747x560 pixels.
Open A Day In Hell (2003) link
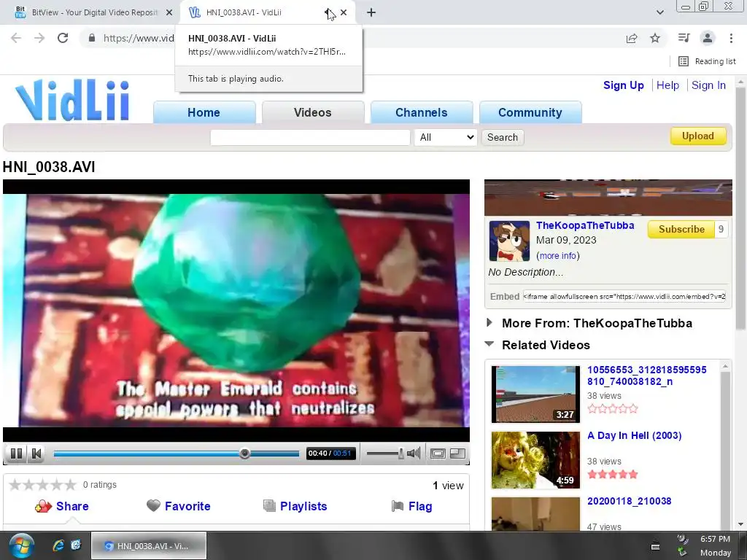(x=634, y=435)
